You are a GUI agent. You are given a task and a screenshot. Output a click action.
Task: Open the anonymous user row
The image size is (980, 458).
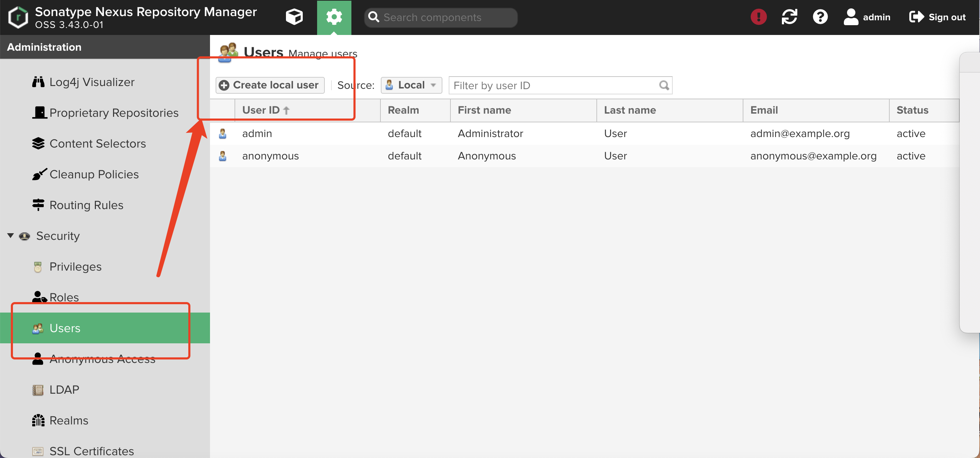click(584, 156)
